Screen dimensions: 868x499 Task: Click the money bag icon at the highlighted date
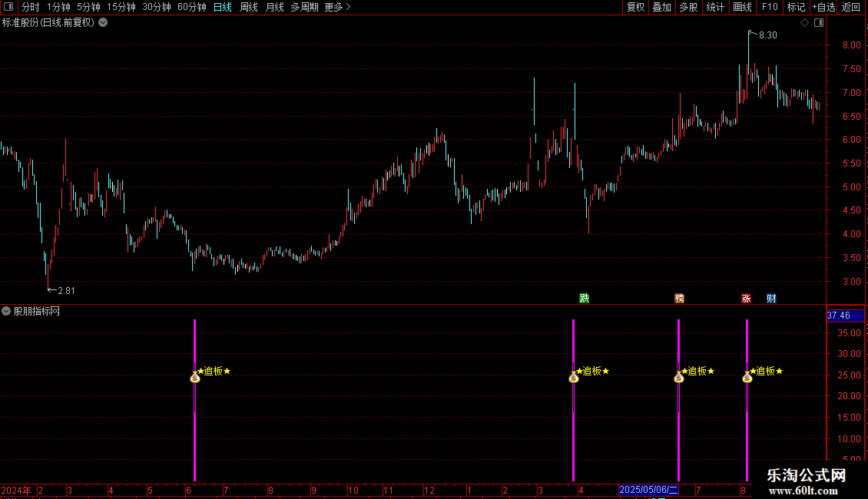tap(679, 377)
